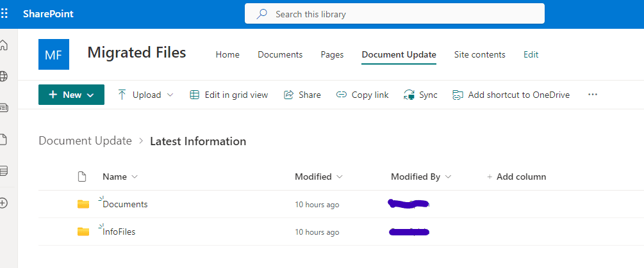Image resolution: width=644 pixels, height=268 pixels.
Task: Open the more options ellipsis menu
Action: (x=592, y=95)
